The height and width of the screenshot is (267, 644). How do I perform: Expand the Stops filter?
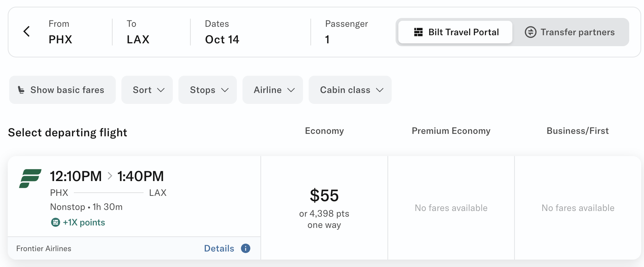coord(207,90)
